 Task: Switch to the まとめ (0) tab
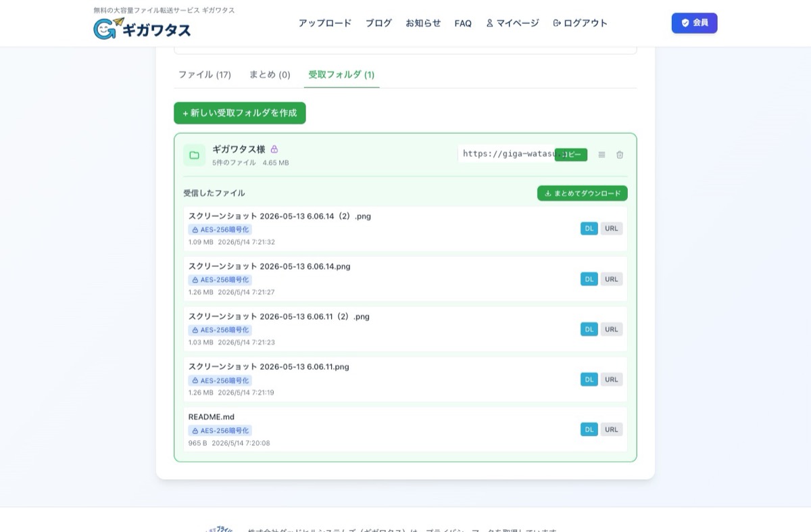point(270,74)
